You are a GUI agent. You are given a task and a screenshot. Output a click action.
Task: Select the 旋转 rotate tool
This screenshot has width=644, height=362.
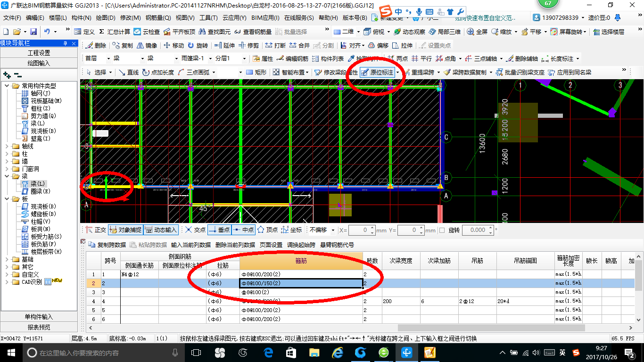point(198,46)
